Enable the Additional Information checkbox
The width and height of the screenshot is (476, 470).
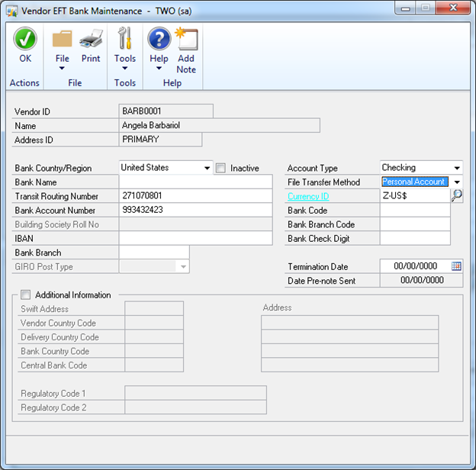pos(26,295)
